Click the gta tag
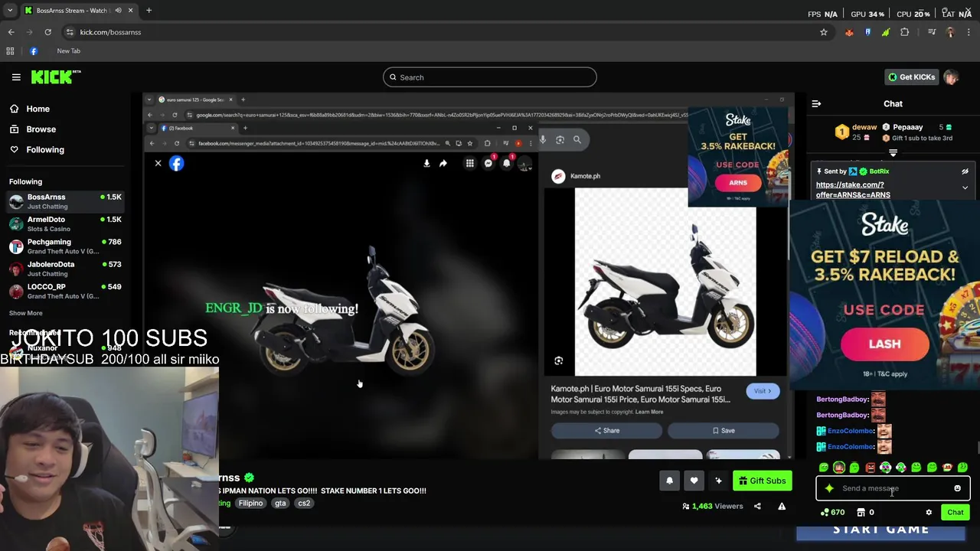This screenshot has width=980, height=551. 280,504
